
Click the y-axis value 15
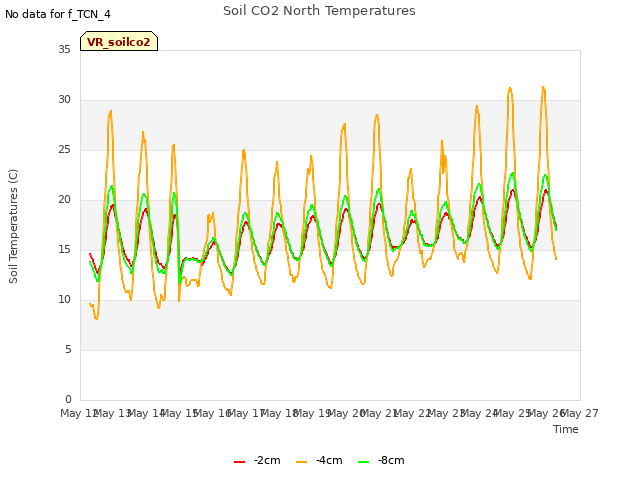pos(64,249)
